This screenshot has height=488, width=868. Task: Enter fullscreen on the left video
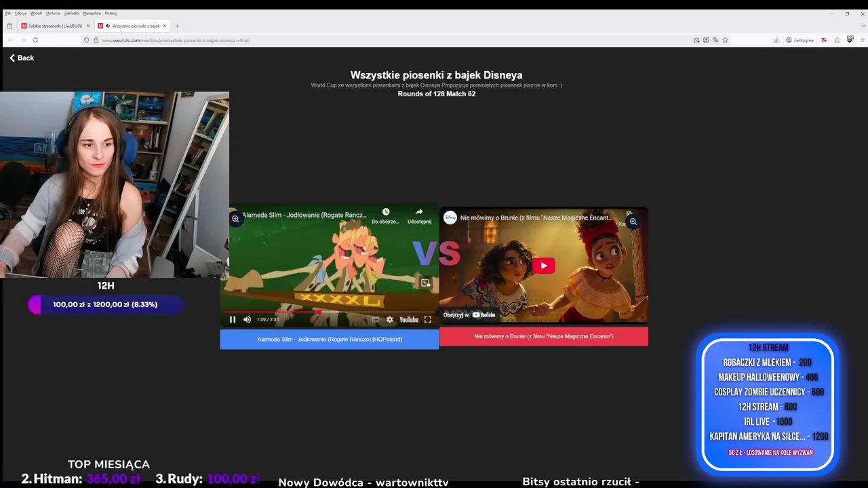[427, 319]
